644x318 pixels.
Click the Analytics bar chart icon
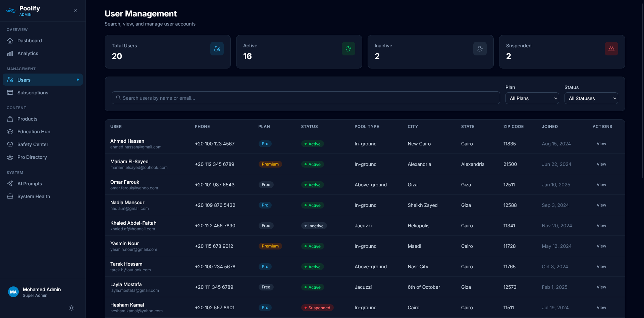pos(10,53)
